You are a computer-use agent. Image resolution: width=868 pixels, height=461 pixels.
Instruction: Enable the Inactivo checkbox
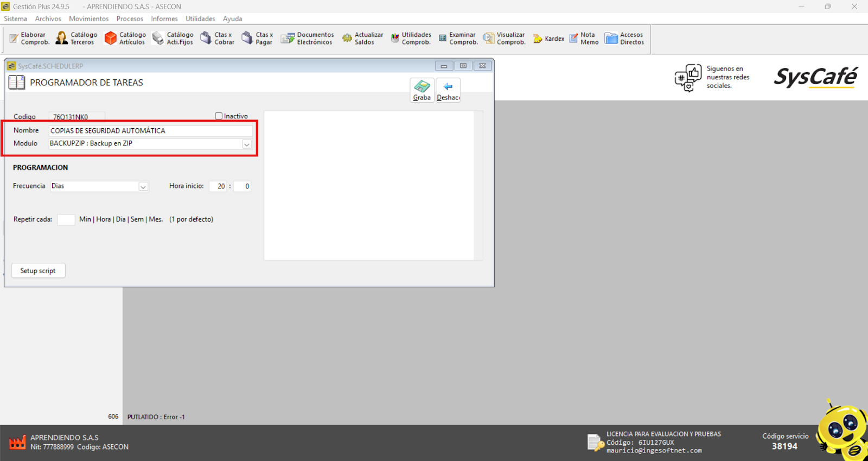coord(219,116)
